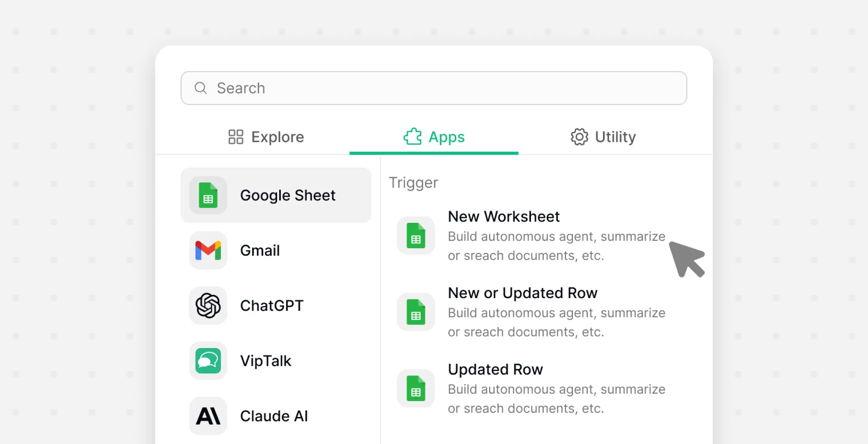Click the Trigger section heading
Image resolution: width=868 pixels, height=444 pixels.
[x=413, y=182]
